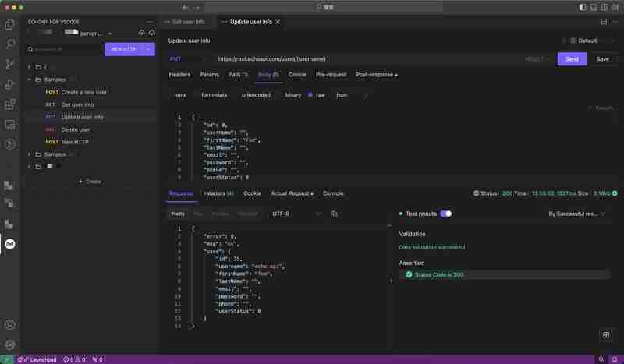This screenshot has height=364, width=624.
Task: Select the urlencoded body type radio
Action: (x=256, y=95)
